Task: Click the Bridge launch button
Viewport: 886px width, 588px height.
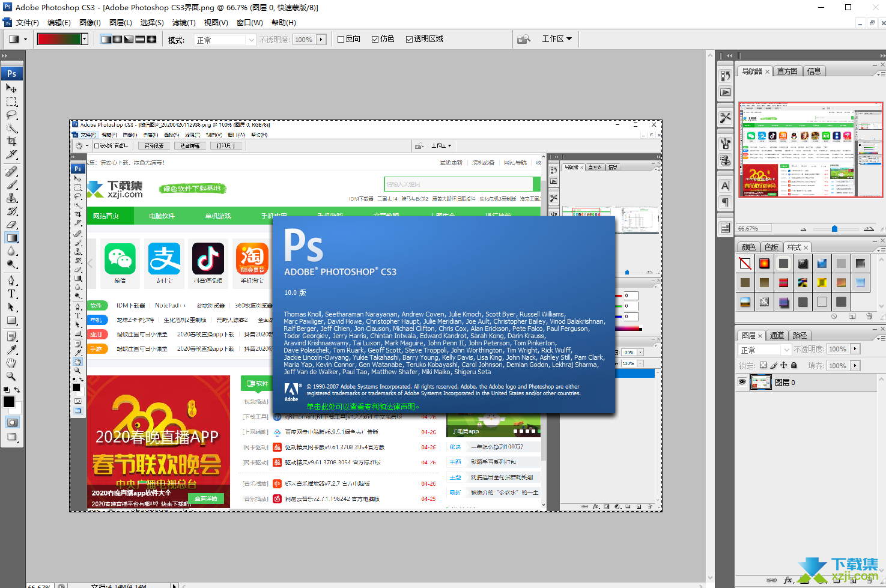Action: click(524, 39)
